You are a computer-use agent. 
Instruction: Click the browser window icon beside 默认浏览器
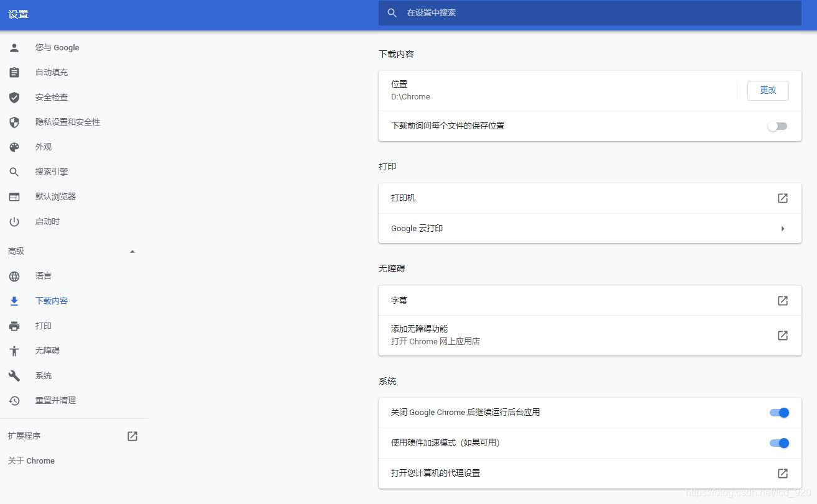(14, 197)
